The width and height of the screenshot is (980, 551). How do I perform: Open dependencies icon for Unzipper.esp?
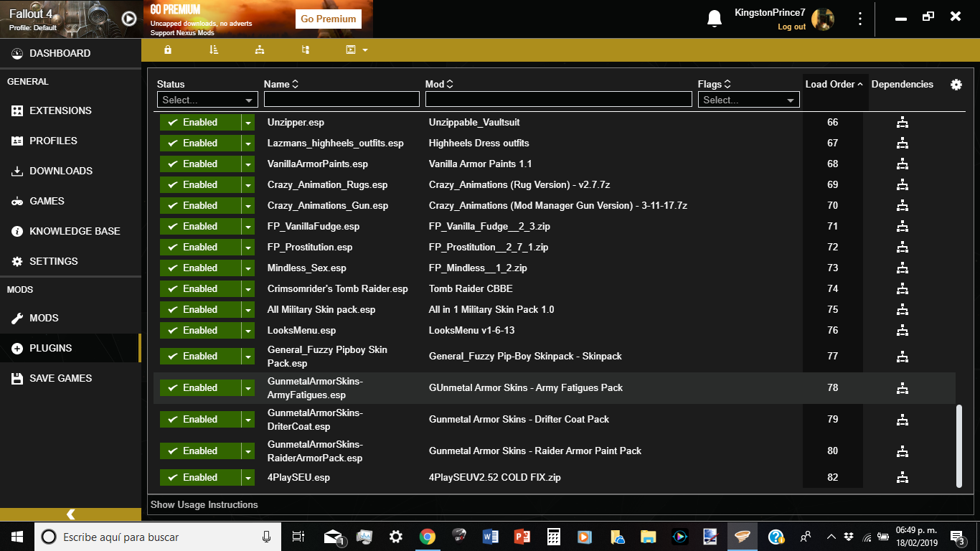click(x=903, y=123)
